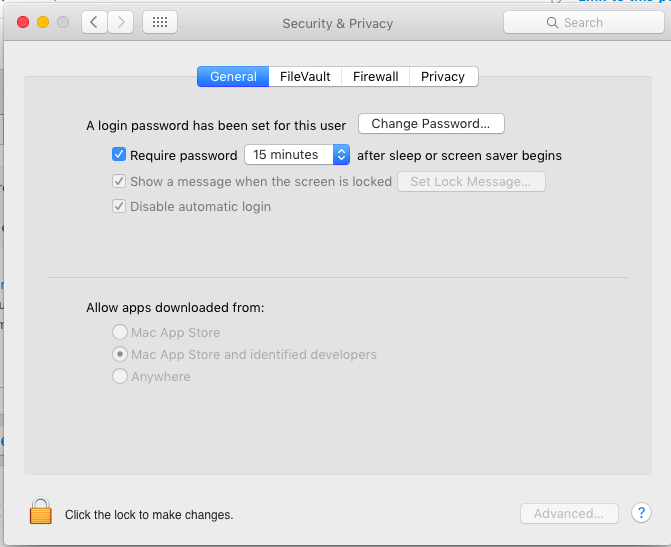Switch to the Firewall tab
The image size is (671, 547).
point(375,76)
